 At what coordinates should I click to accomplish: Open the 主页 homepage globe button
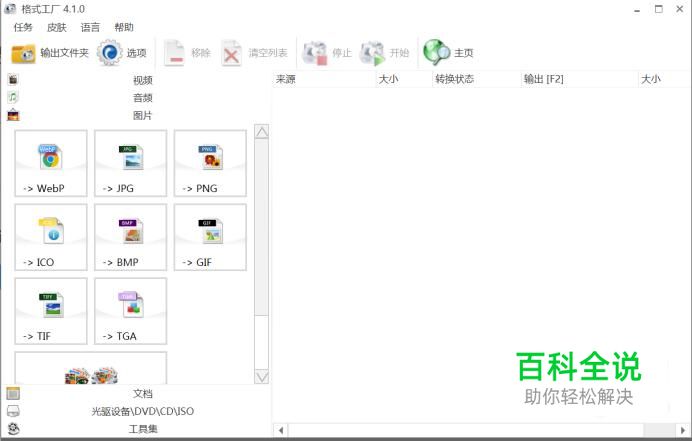click(x=448, y=53)
